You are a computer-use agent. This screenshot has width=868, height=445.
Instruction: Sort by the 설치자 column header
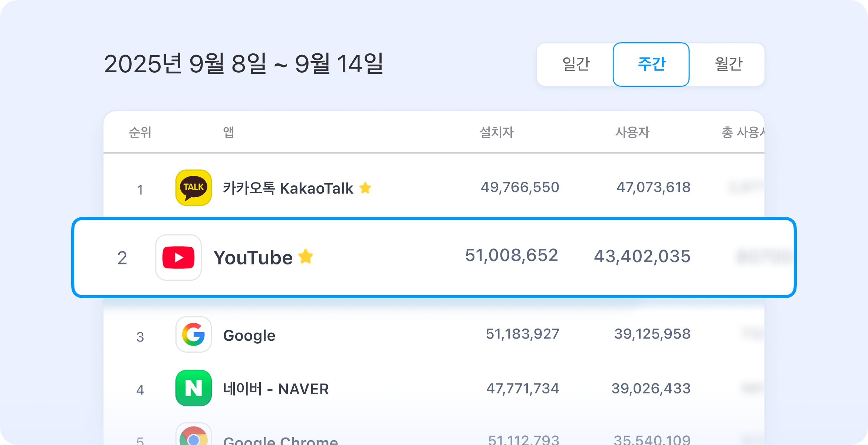pyautogui.click(x=496, y=132)
